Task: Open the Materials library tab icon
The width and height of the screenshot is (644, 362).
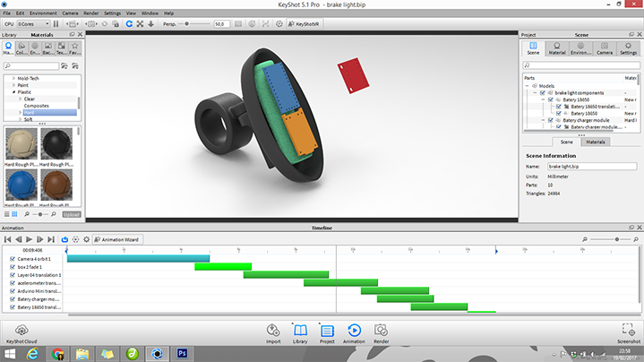Action: tap(8, 48)
